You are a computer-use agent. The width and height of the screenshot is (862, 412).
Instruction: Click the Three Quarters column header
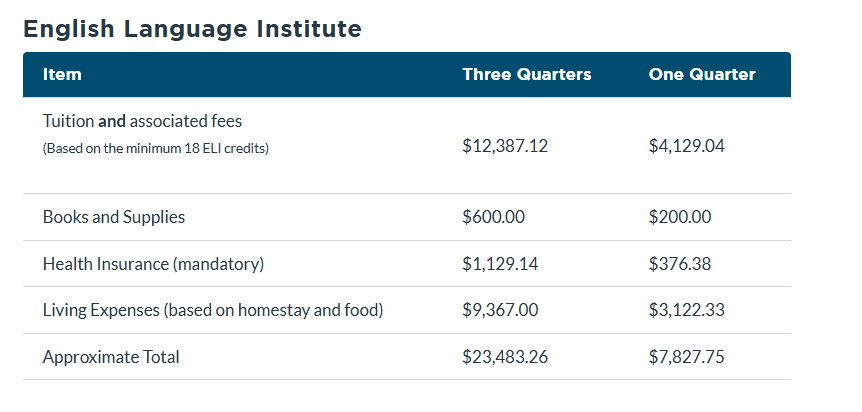(x=527, y=74)
